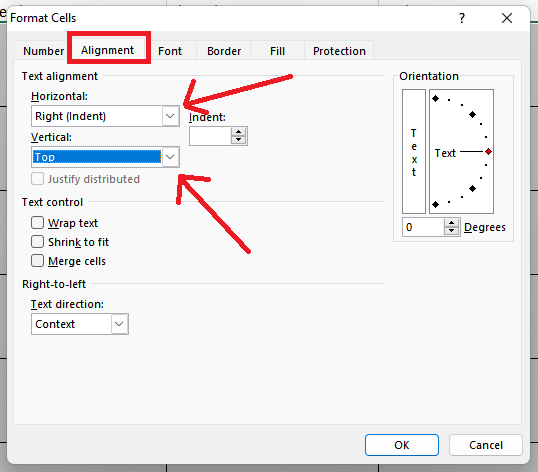
Task: Expand the Vertical alignment dropdown arrow
Action: pos(170,157)
